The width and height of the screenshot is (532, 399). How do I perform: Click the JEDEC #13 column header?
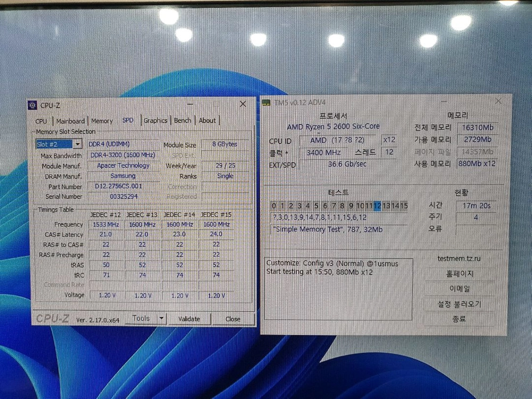[x=142, y=215]
